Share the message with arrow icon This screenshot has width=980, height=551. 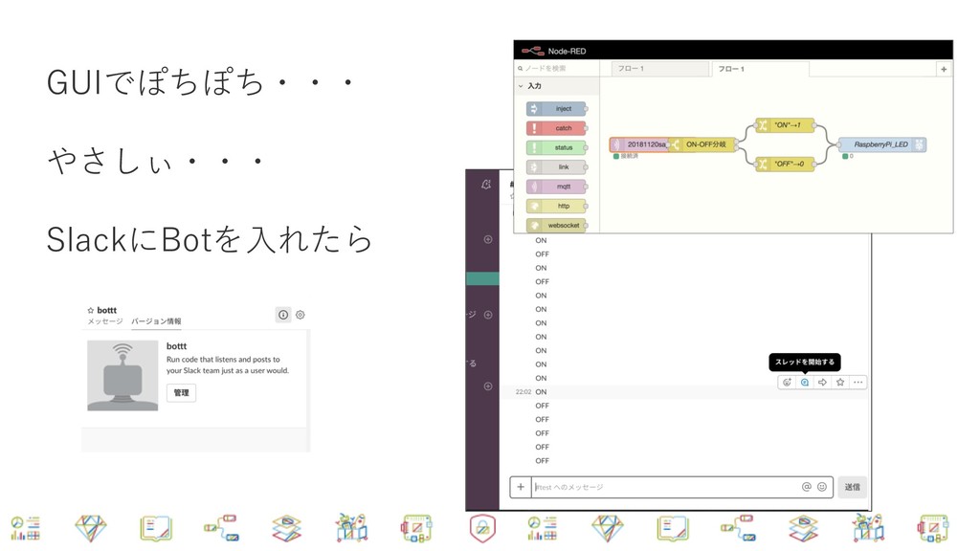point(822,383)
